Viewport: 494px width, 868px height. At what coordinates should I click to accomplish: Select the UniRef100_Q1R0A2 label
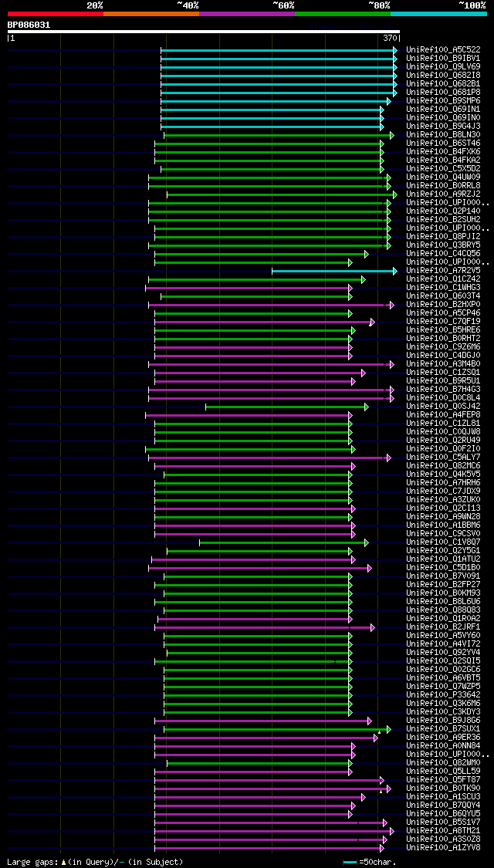tap(443, 618)
